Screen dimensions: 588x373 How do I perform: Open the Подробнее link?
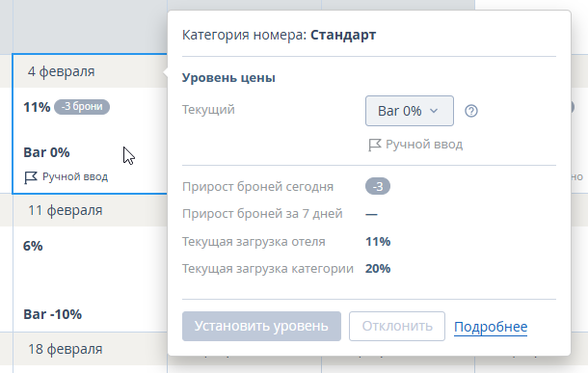tap(491, 327)
